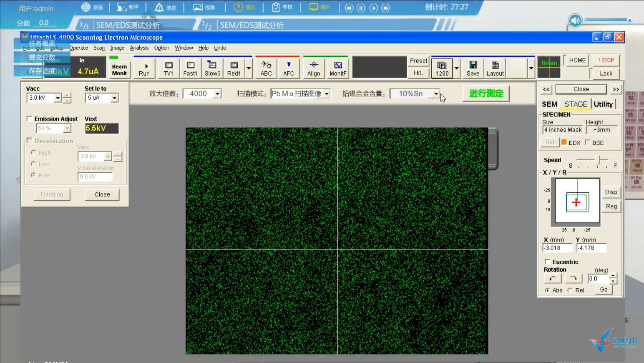Click the MonitF icon

tap(338, 69)
